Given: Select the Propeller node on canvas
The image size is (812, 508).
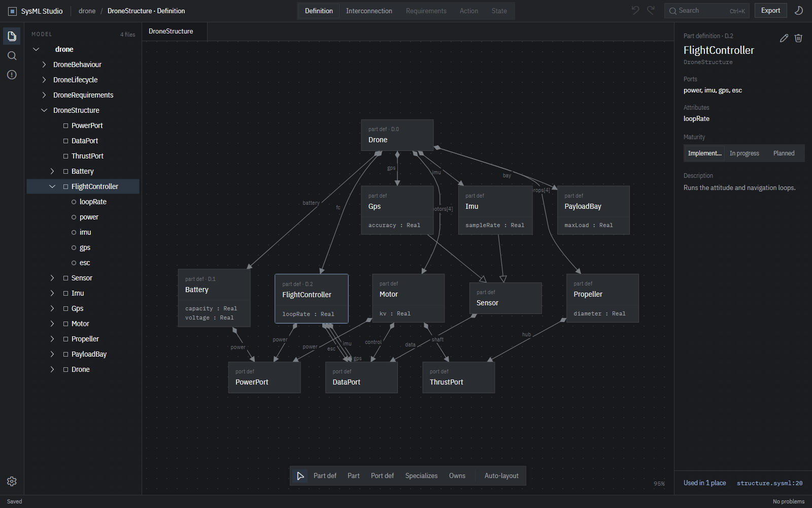Looking at the screenshot, I should (x=602, y=298).
